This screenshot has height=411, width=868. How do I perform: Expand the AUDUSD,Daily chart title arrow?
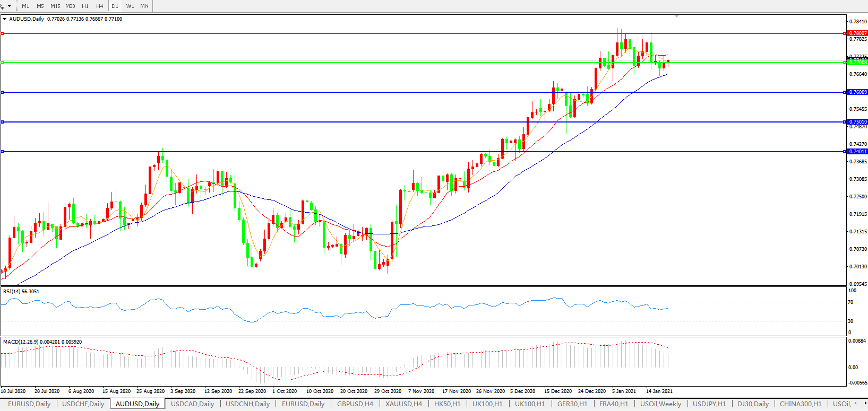point(5,19)
